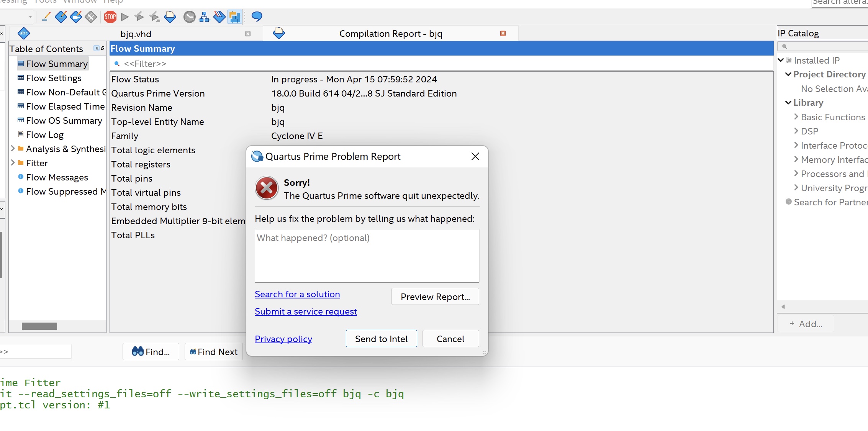The width and height of the screenshot is (868, 431).
Task: Click the red STOP processing icon
Action: pos(110,17)
